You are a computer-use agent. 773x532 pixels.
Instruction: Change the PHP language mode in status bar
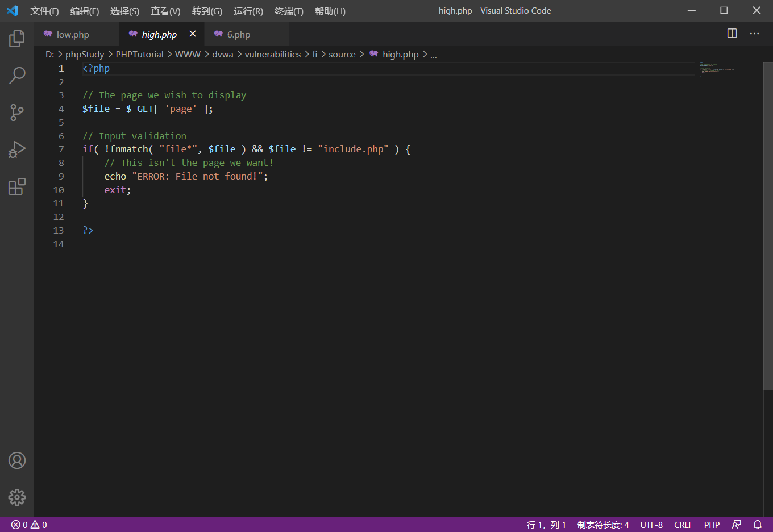712,525
